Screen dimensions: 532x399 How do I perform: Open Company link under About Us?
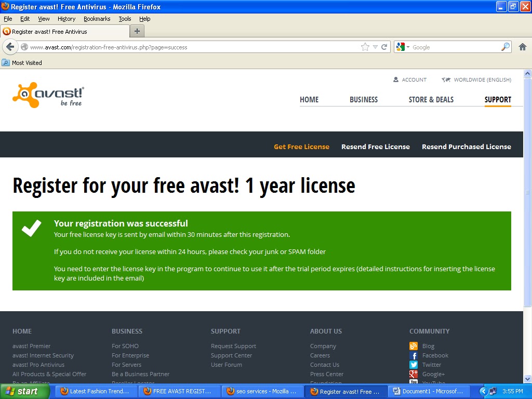pos(323,346)
